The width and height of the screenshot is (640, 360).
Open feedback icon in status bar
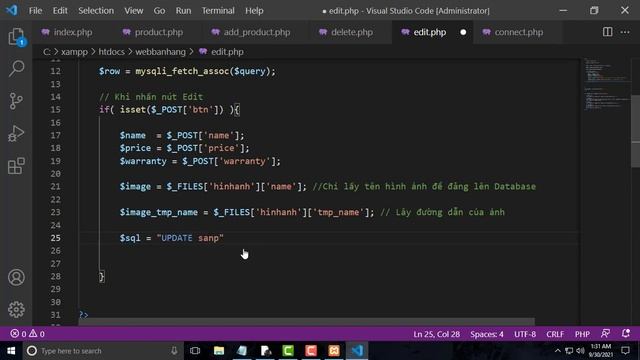tap(605, 334)
